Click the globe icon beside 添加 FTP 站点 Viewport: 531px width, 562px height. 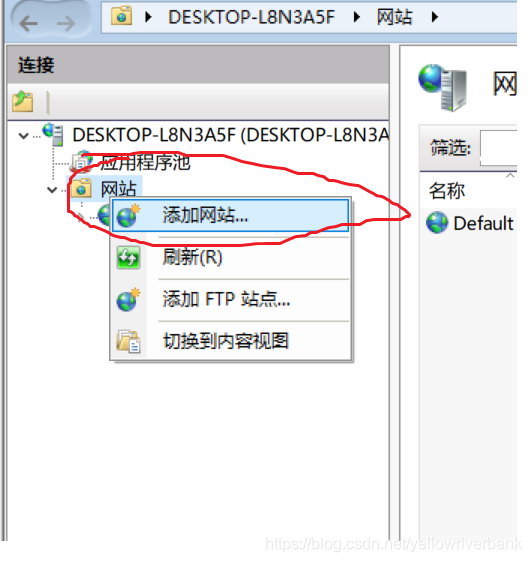click(128, 299)
